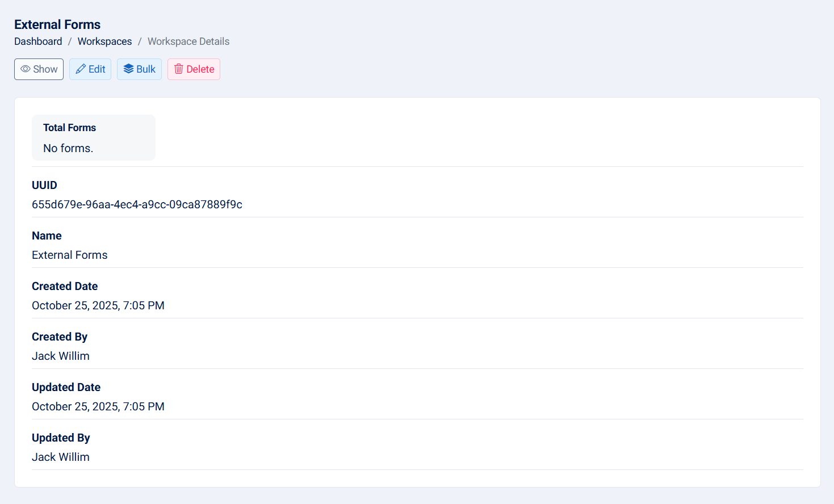
Task: Click the Updated Date timestamp value
Action: click(98, 406)
